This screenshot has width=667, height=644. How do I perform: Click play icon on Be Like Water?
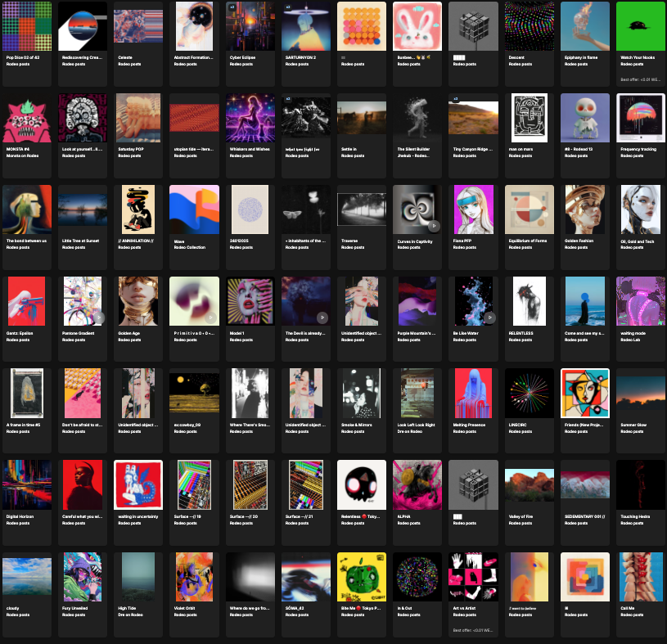tap(489, 317)
